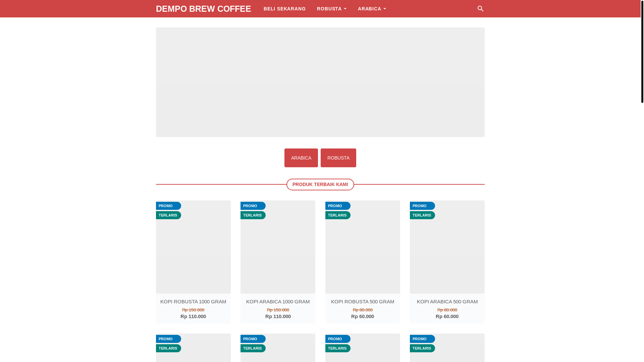Open Kopi Robusta 1000 Gram product image
Viewport: 644px width, 362px height.
click(193, 247)
